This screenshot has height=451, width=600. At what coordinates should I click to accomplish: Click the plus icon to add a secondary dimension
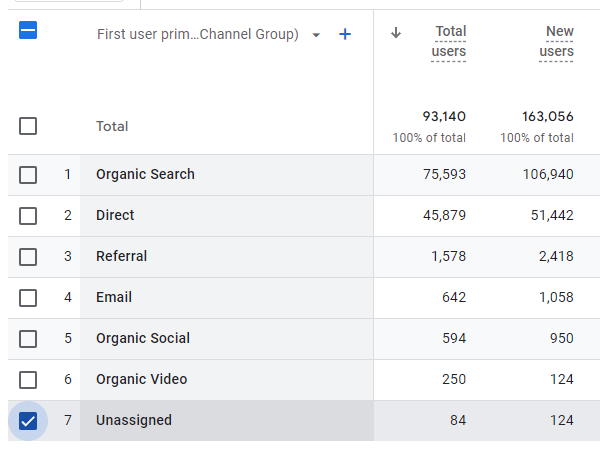pos(345,35)
